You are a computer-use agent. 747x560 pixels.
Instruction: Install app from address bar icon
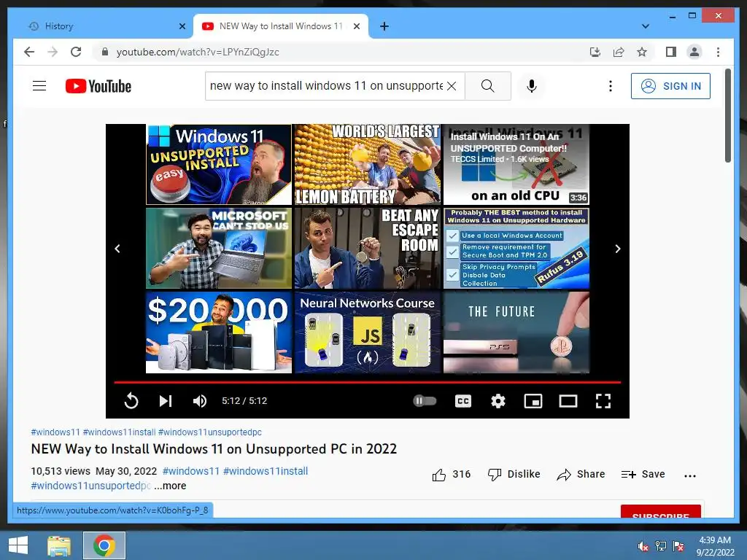pyautogui.click(x=595, y=52)
